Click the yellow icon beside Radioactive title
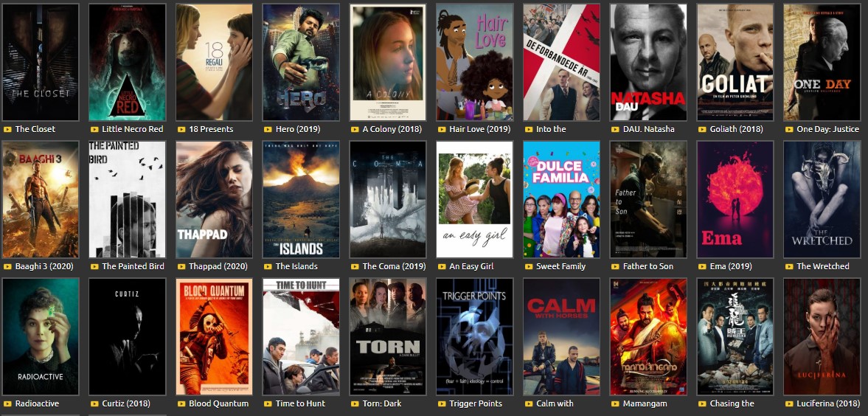The height and width of the screenshot is (416, 868). [7, 403]
